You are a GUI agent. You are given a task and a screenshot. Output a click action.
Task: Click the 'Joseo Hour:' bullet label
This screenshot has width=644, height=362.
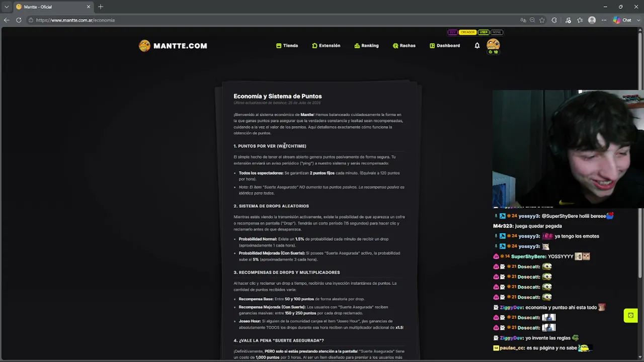250,321
